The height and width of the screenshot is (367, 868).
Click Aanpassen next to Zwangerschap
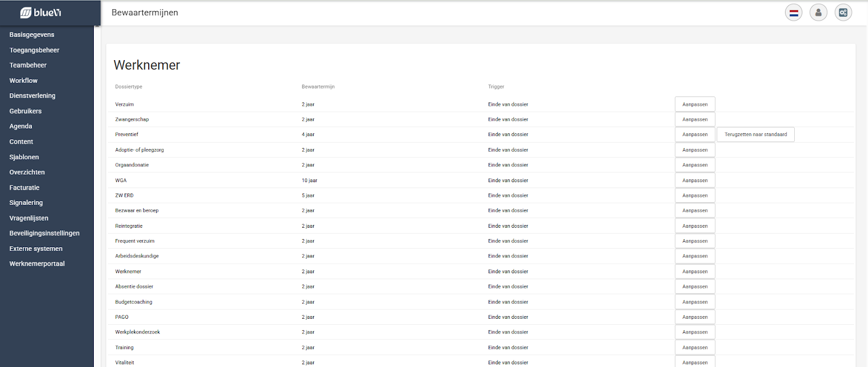694,119
